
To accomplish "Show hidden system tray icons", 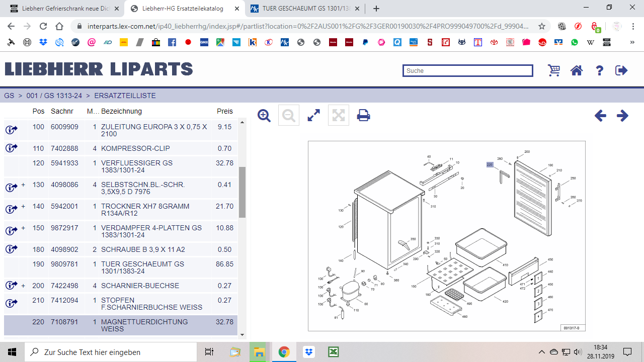I will coord(541,352).
